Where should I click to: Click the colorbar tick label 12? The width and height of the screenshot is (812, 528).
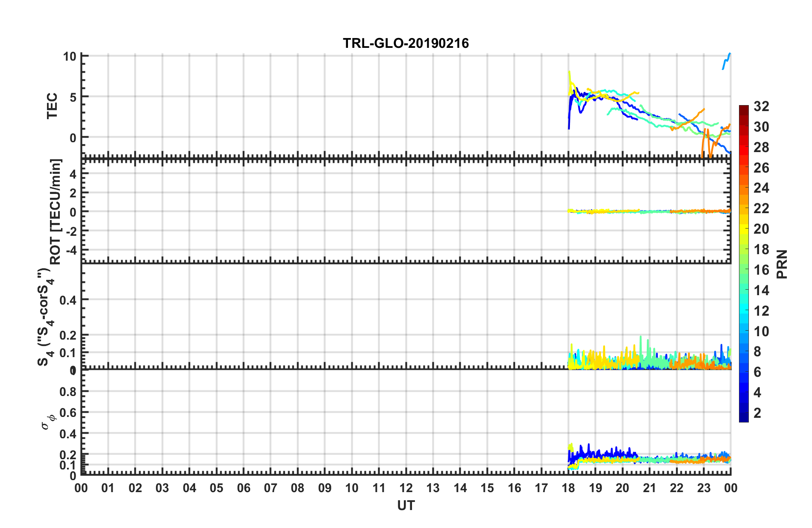(761, 311)
